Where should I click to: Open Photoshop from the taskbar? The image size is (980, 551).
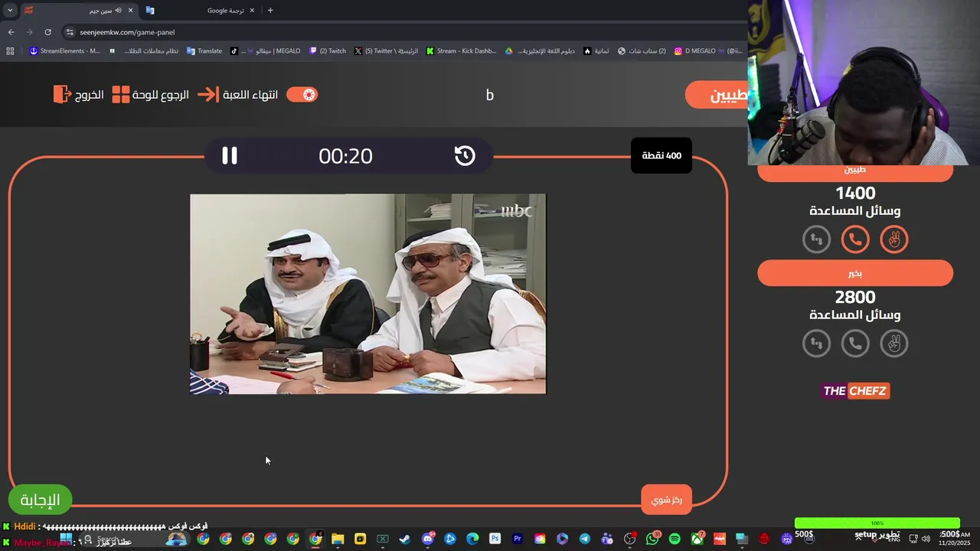tap(495, 539)
